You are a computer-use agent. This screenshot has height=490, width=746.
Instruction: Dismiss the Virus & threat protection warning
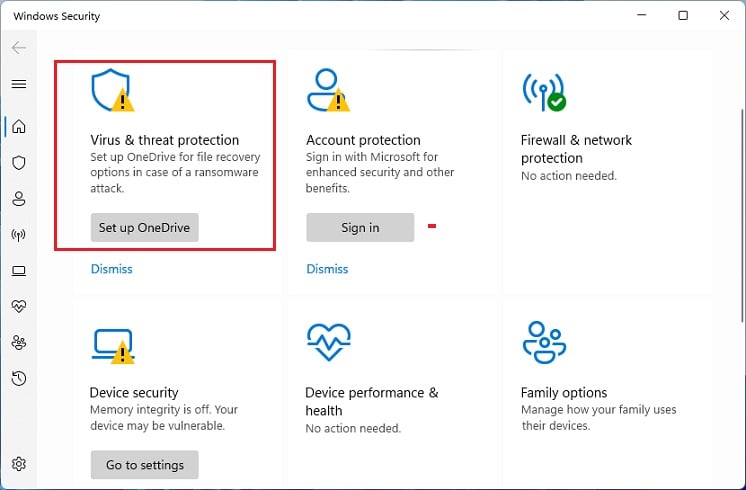[x=111, y=269]
